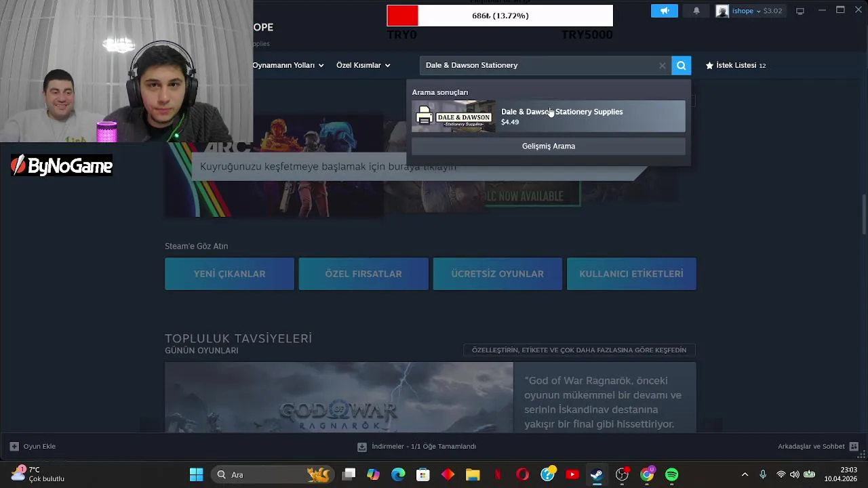Open the OBS icon in taskbar

pyautogui.click(x=622, y=474)
